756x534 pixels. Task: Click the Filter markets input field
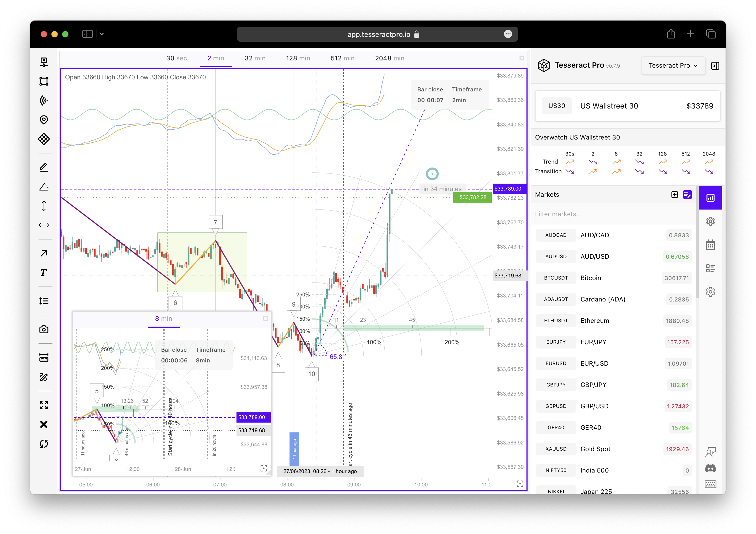click(614, 214)
